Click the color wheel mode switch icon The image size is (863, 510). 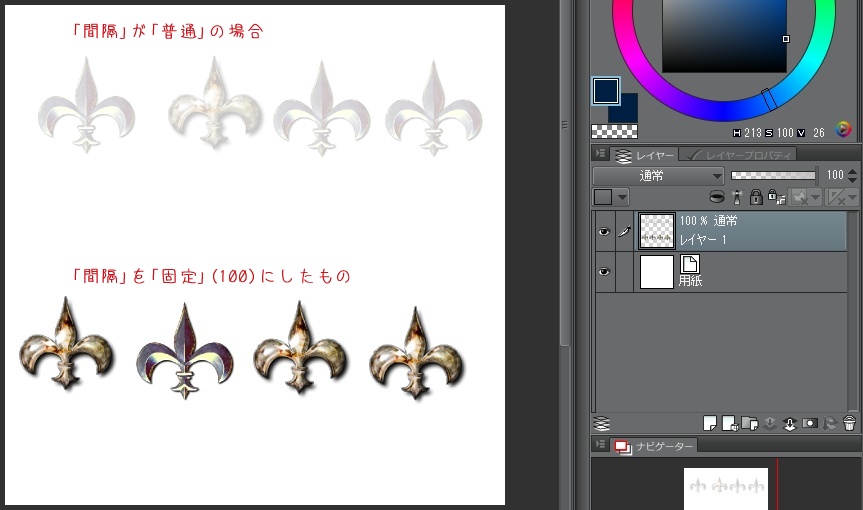[843, 130]
